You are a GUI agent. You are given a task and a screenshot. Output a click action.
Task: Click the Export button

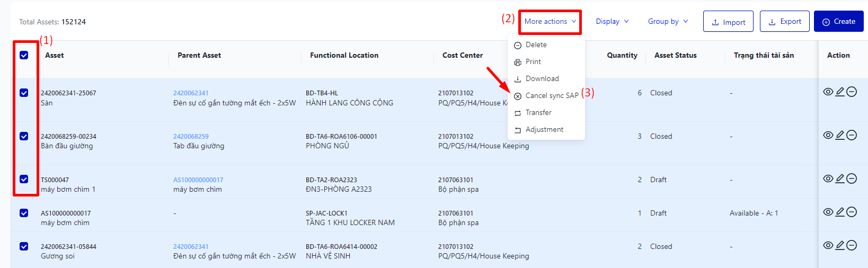(x=784, y=22)
